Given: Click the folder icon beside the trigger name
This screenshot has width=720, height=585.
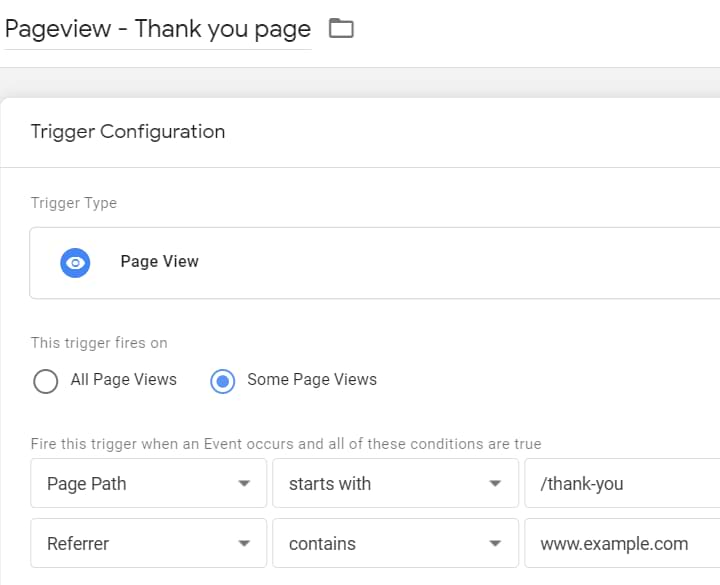Looking at the screenshot, I should point(342,29).
